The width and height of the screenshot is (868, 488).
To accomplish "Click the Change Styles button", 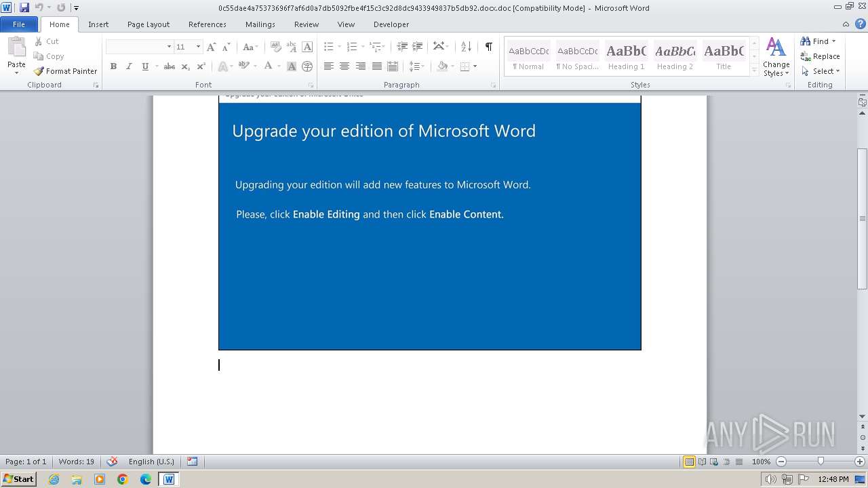I will [x=776, y=58].
